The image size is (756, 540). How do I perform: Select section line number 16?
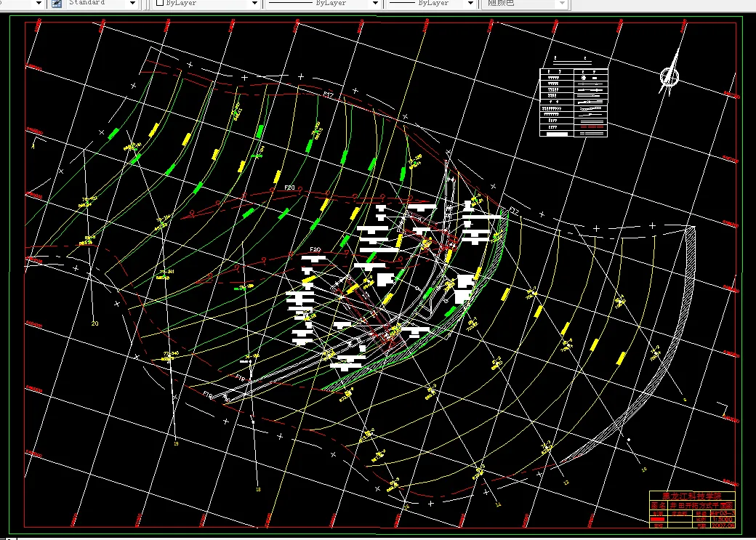406,507
